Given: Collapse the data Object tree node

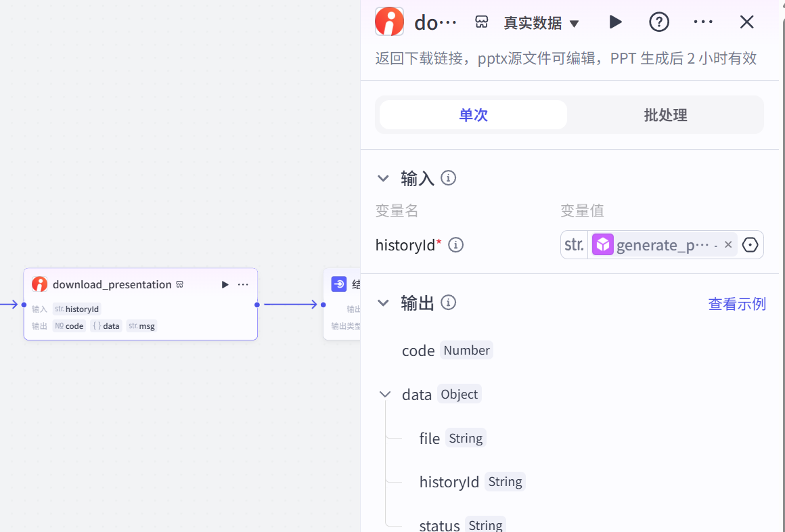Looking at the screenshot, I should click(385, 395).
